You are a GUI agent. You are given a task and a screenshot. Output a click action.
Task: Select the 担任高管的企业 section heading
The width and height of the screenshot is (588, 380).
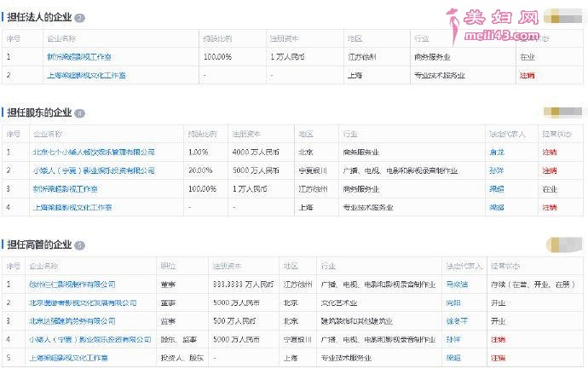39,245
